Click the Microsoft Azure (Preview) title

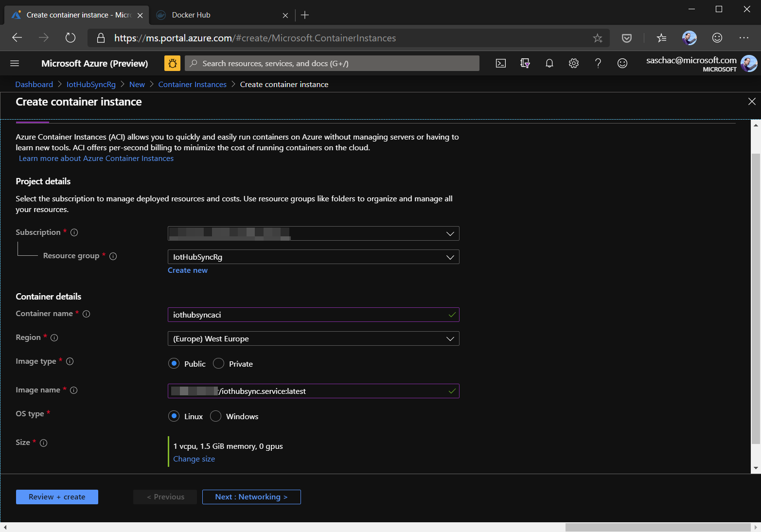tap(95, 63)
